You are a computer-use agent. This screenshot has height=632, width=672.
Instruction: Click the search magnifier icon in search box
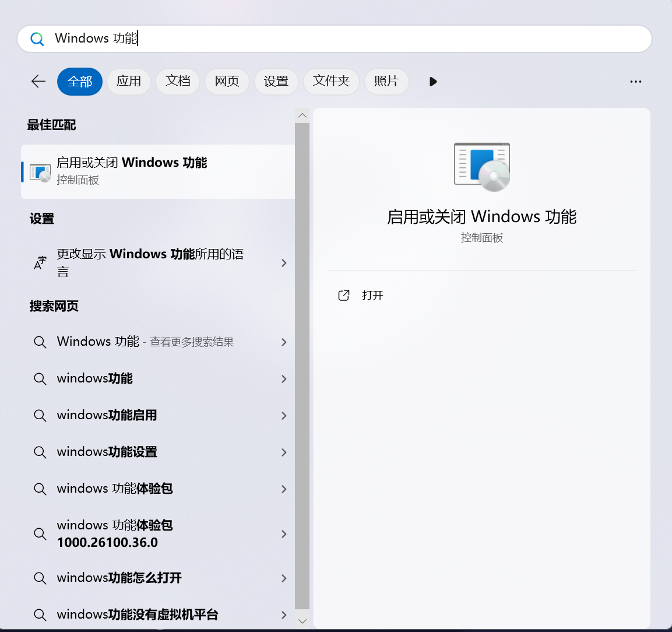[x=37, y=39]
